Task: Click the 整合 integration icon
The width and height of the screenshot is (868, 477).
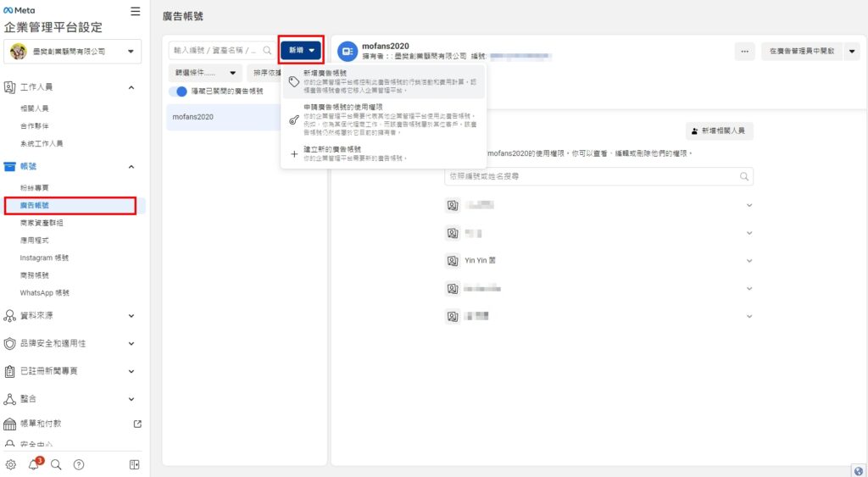Action: tap(9, 399)
